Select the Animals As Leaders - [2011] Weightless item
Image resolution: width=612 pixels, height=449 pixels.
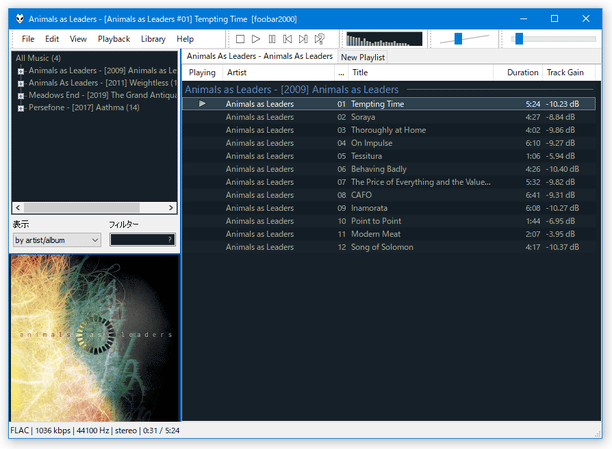102,83
